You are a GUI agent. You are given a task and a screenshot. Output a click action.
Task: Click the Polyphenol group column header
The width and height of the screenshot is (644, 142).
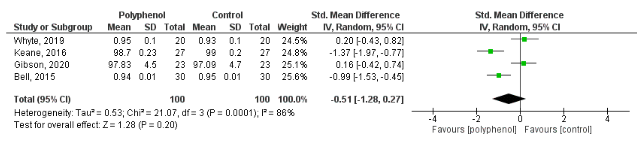(142, 15)
